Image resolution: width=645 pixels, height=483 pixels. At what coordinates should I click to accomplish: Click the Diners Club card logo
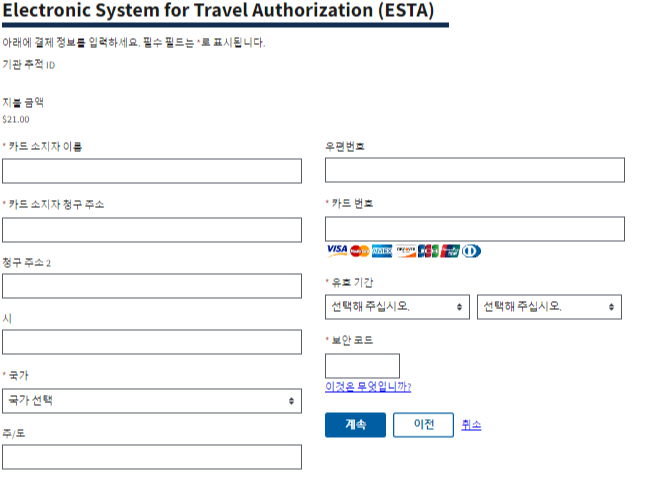click(471, 251)
